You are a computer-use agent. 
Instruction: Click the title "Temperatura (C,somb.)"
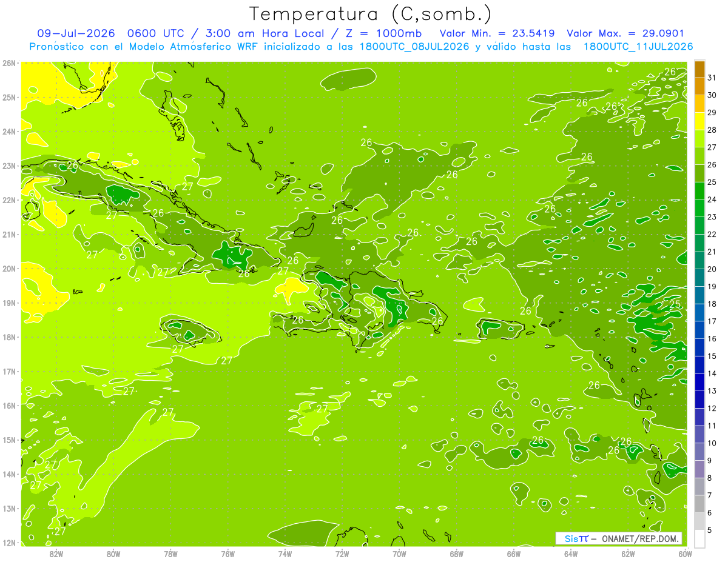coord(370,13)
